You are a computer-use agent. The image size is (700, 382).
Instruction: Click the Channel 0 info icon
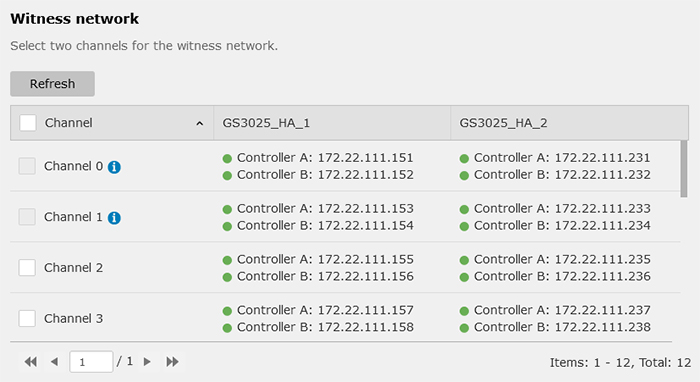tap(114, 167)
